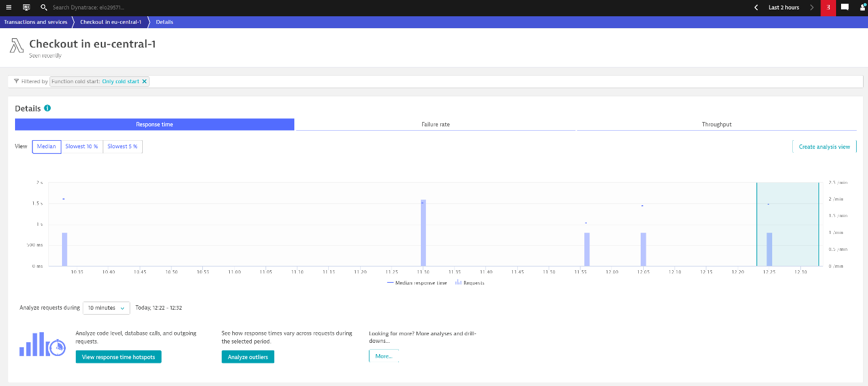This screenshot has height=386, width=868.
Task: Open Create analysis view
Action: [x=824, y=146]
